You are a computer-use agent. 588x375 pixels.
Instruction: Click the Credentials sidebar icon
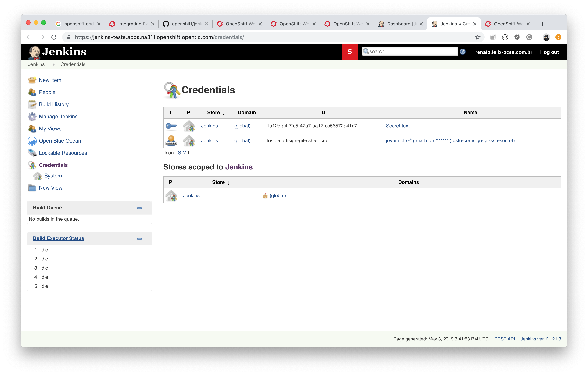coord(33,165)
